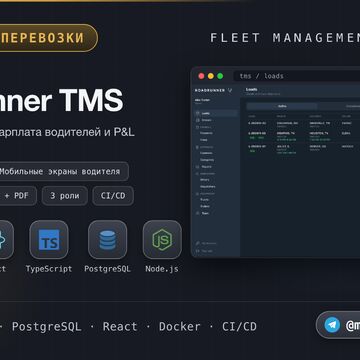Image resolution: width=360 pixels, height=360 pixels.
Task: Click the 'арплата водителей и P&L' subtitle
Action: tap(67, 132)
